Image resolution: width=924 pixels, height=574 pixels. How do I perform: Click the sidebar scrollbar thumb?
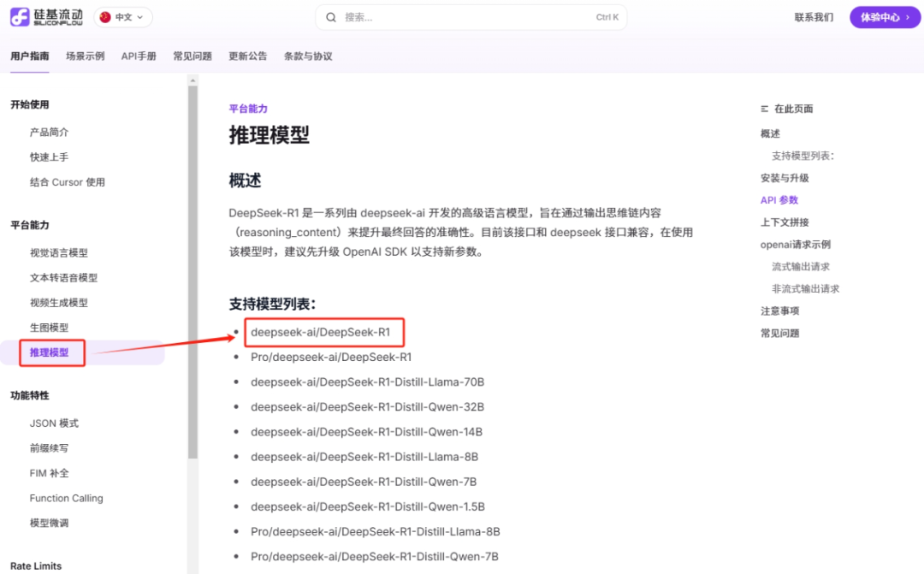pyautogui.click(x=192, y=272)
